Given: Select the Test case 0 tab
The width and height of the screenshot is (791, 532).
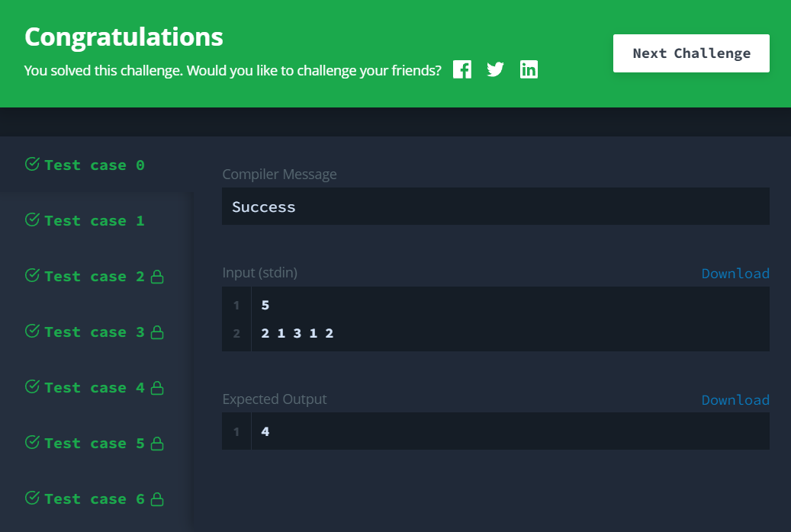Looking at the screenshot, I should click(x=96, y=165).
